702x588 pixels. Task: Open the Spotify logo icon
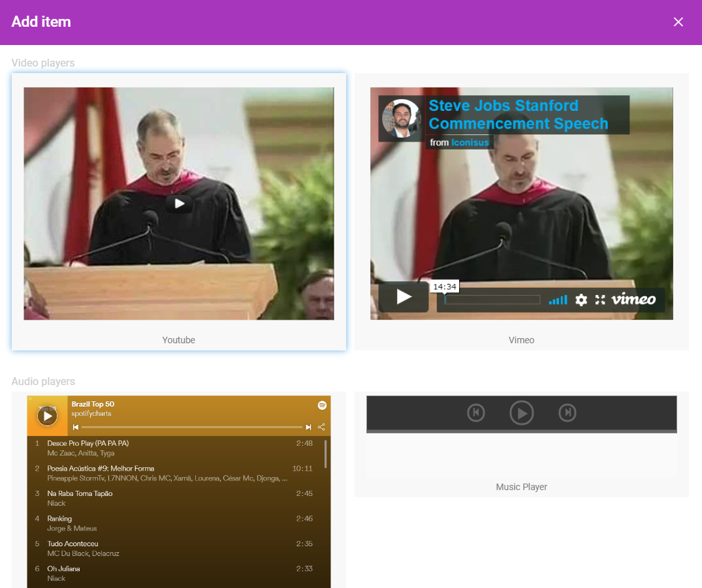[x=322, y=405]
